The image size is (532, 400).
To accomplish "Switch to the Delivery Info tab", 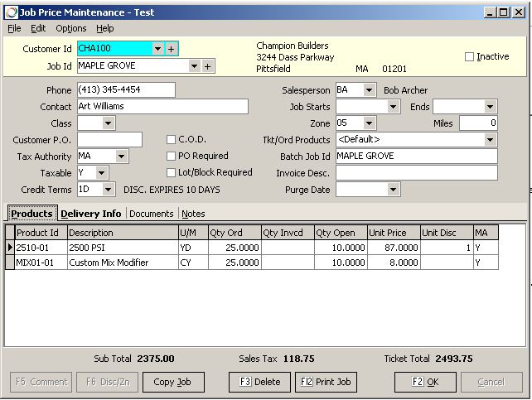I will tap(91, 214).
